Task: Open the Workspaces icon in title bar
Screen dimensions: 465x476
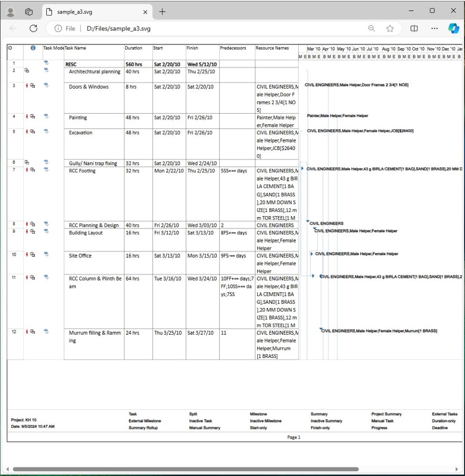Action: click(29, 12)
